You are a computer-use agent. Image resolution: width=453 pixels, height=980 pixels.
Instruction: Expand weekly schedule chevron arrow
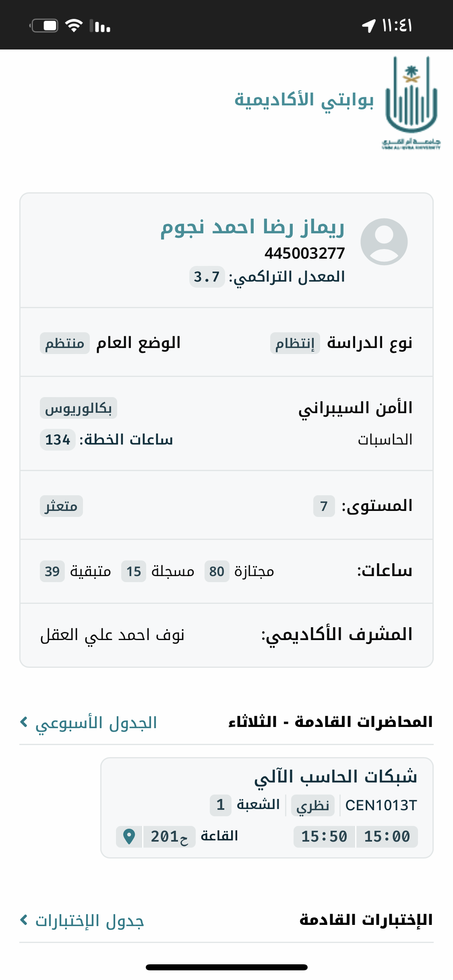[x=24, y=722]
